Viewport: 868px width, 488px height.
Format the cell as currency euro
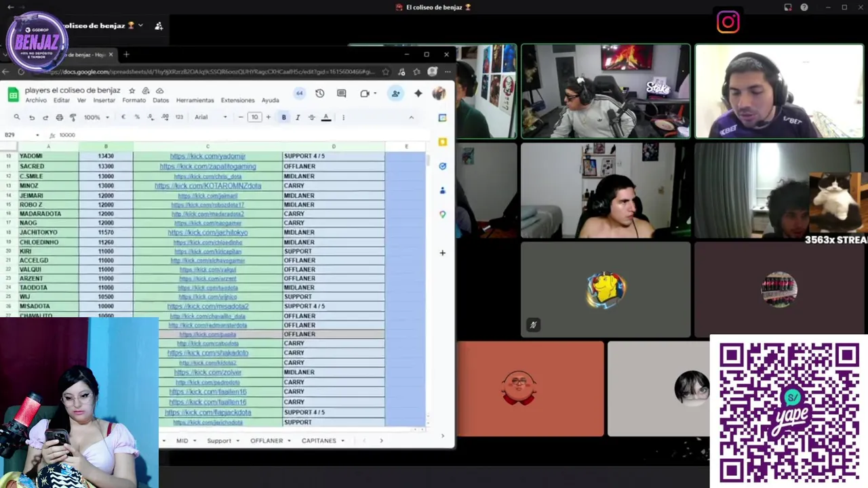click(123, 117)
